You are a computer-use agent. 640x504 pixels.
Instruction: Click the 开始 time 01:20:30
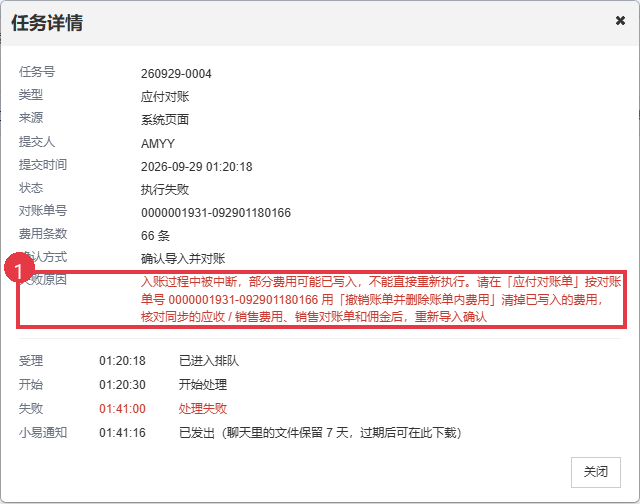(122, 384)
